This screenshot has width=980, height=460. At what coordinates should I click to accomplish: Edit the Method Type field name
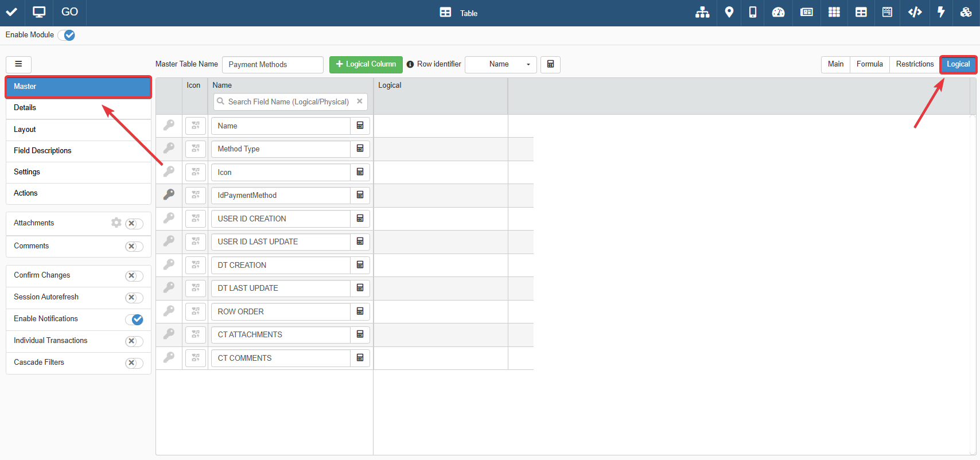[281, 149]
